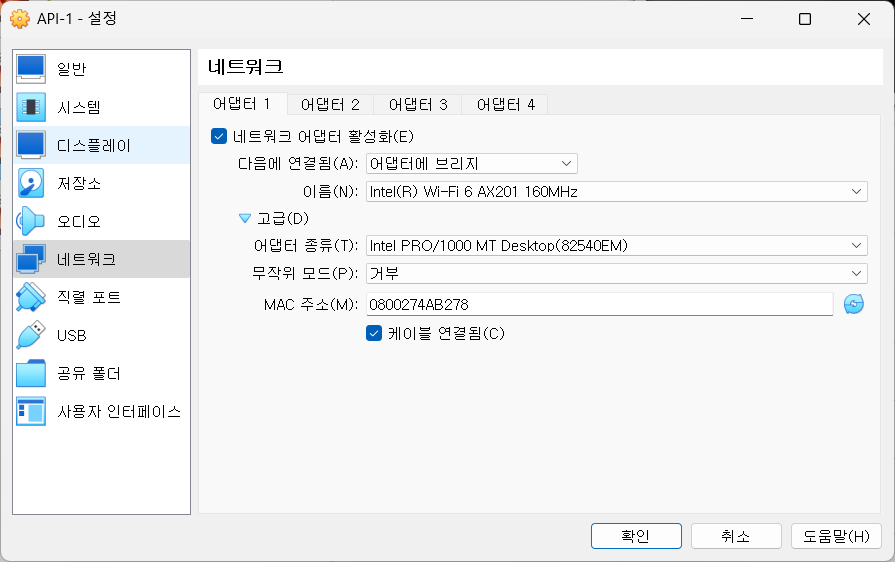Select 시스템 label in the category list

[79, 107]
